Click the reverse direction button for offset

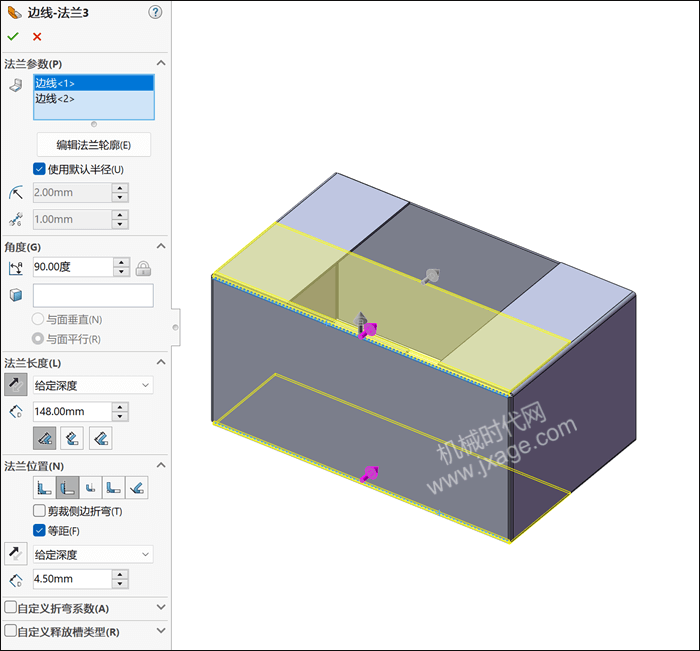16,554
